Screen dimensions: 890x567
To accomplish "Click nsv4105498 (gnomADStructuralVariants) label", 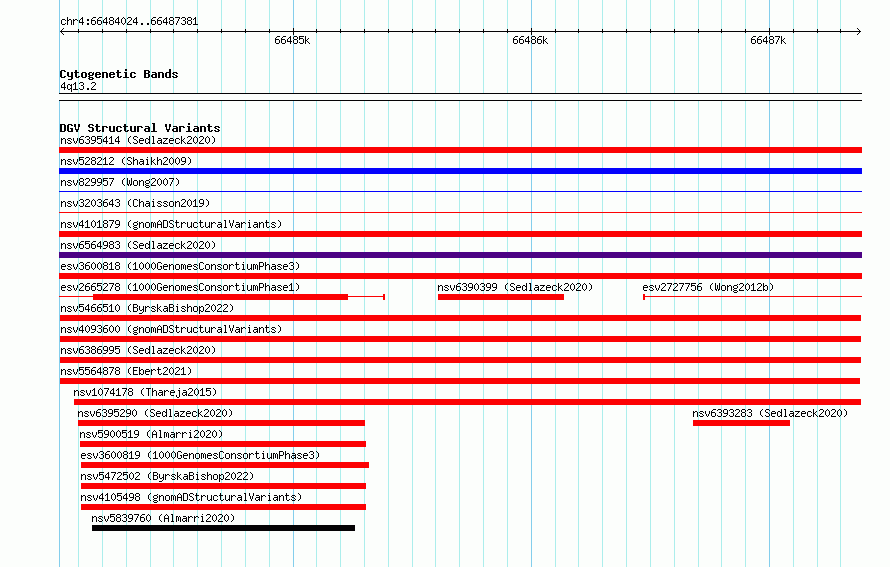I will coord(191,497).
